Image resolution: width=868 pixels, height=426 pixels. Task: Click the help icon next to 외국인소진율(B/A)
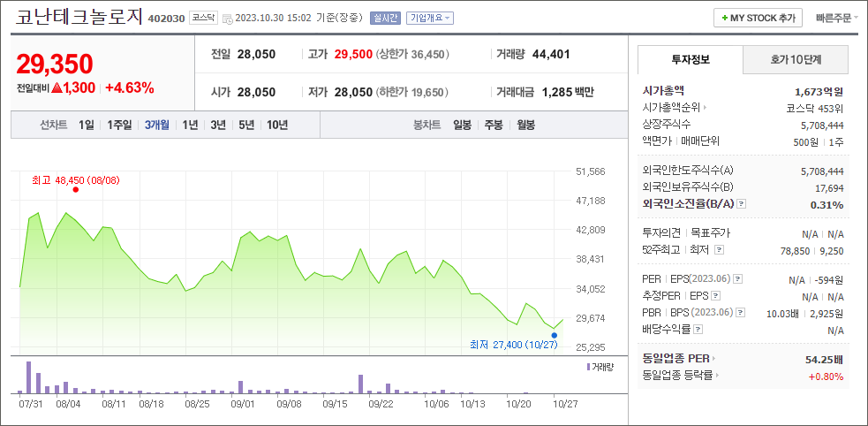pos(742,204)
